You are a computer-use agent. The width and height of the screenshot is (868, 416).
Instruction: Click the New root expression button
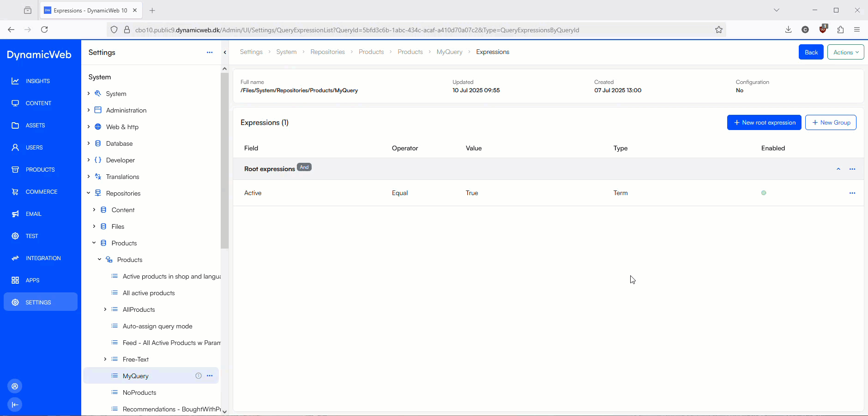click(x=764, y=123)
